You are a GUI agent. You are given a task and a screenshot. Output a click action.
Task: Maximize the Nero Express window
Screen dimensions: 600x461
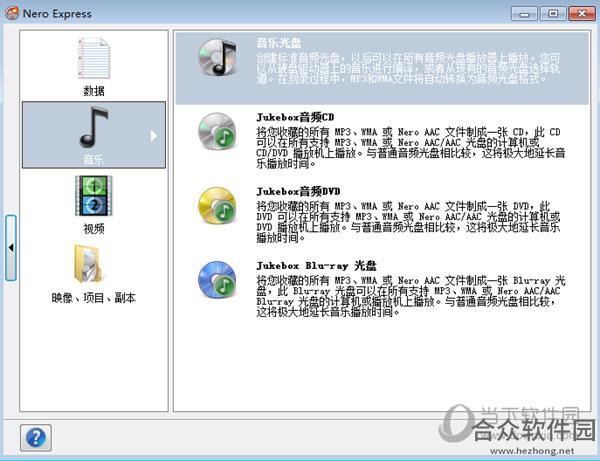[553, 14]
